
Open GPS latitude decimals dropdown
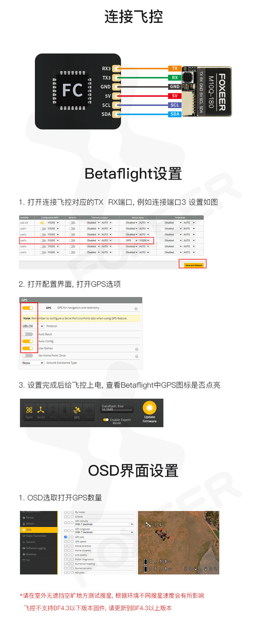[x=104, y=524]
